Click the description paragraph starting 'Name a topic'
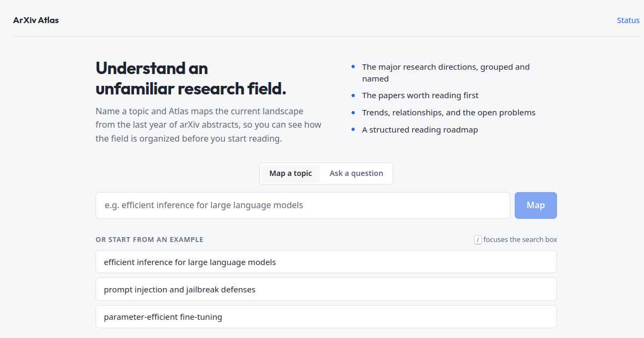This screenshot has width=644, height=338. [x=208, y=125]
